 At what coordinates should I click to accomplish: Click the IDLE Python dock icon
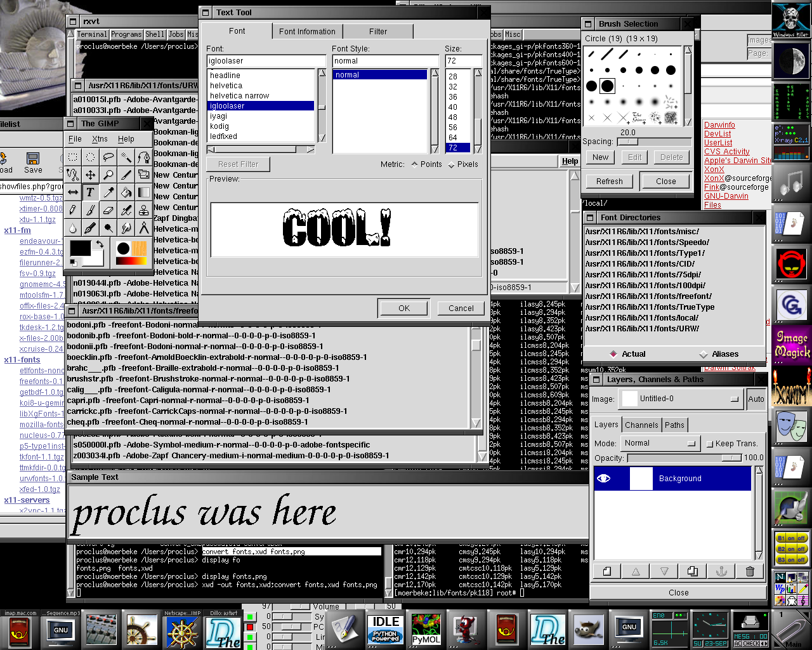386,629
